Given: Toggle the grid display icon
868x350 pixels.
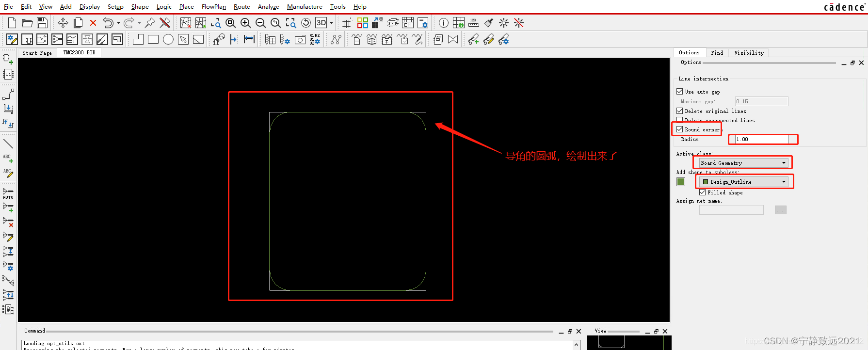Looking at the screenshot, I should (x=347, y=23).
